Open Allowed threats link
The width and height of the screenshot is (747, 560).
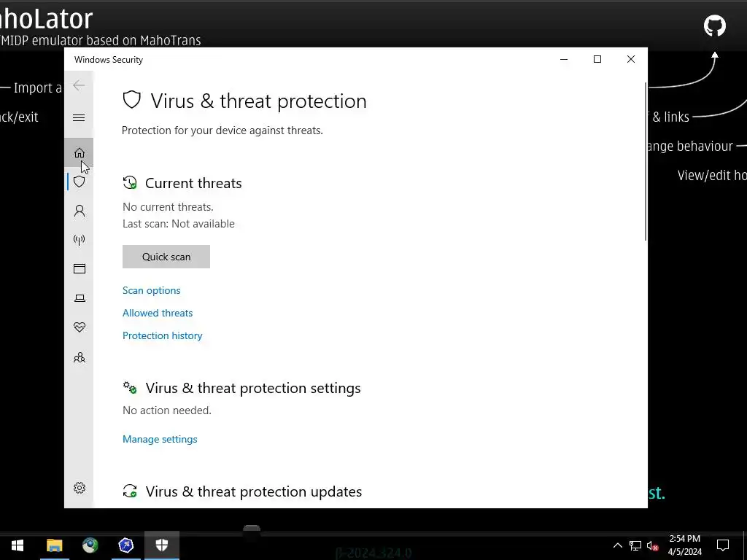[x=158, y=313]
